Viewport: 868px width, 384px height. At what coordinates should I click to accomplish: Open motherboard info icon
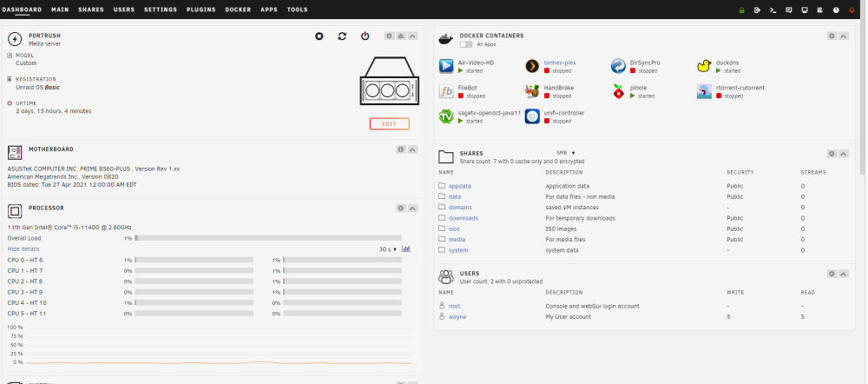[401, 149]
